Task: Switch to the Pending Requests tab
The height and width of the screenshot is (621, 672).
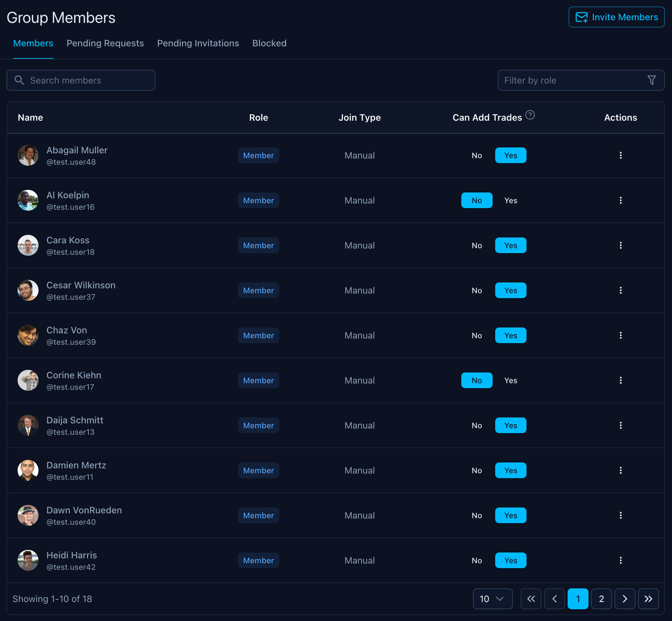Action: tap(105, 43)
